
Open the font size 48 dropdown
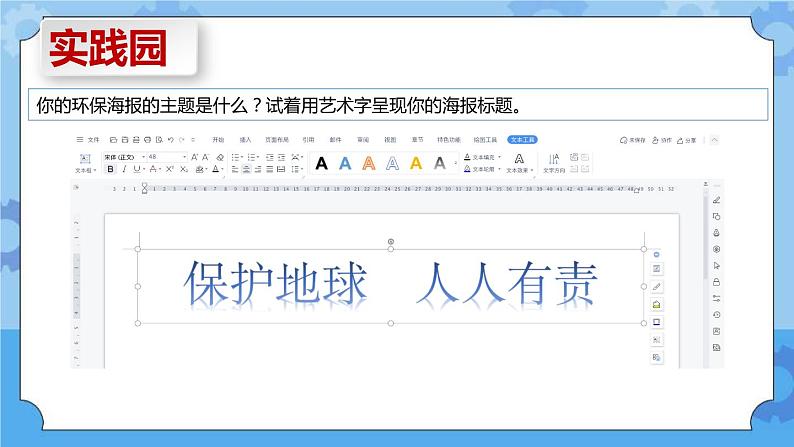(x=167, y=157)
